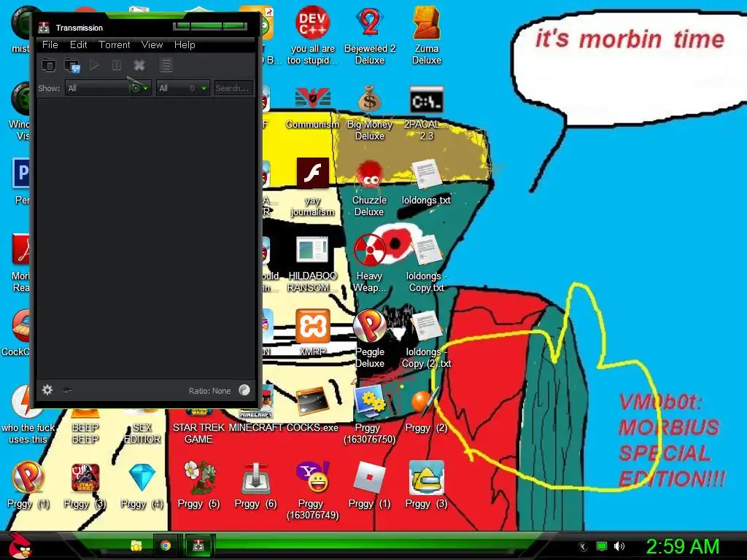Open the Communism desktop icon

pyautogui.click(x=312, y=107)
